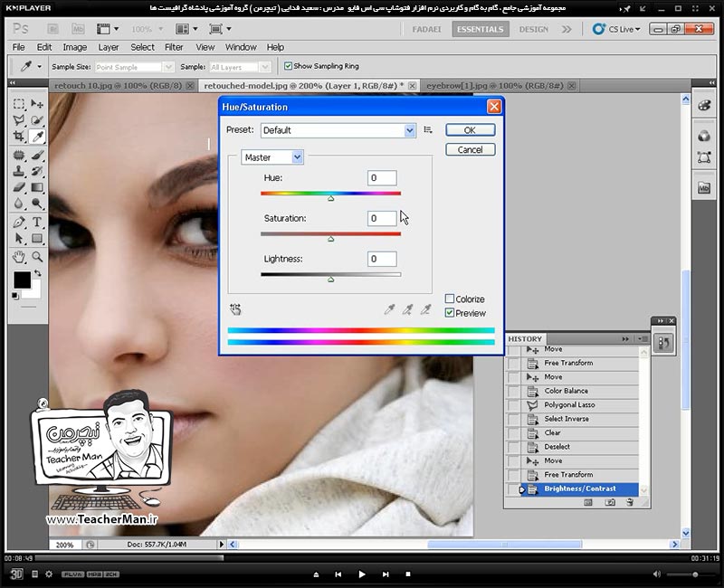Open the History panel options menu
This screenshot has height=588, width=724.
[643, 338]
